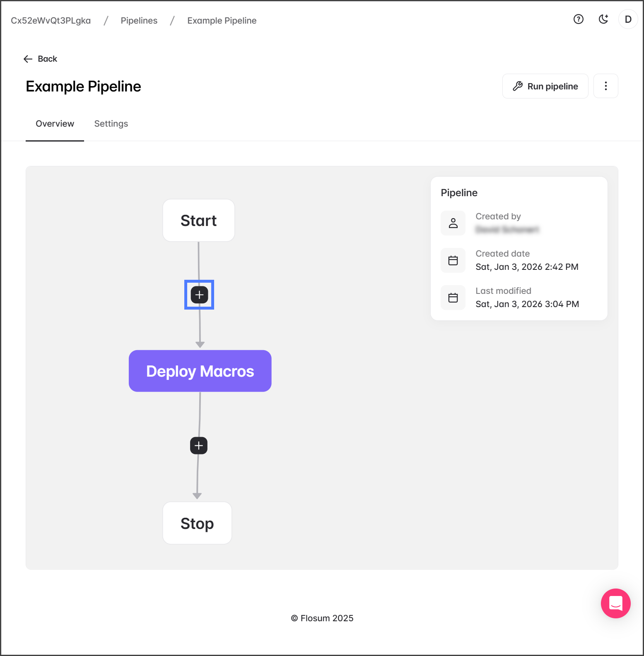Click the Last modified calendar icon
The image size is (644, 656).
tap(453, 298)
